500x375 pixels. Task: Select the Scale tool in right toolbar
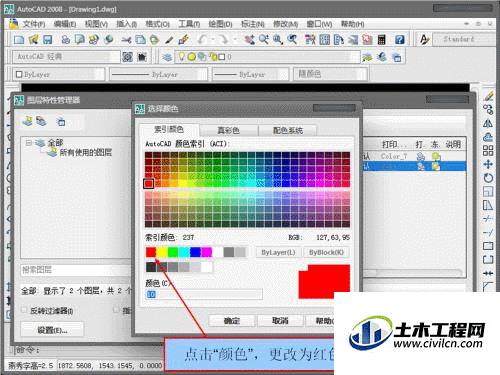pos(488,192)
